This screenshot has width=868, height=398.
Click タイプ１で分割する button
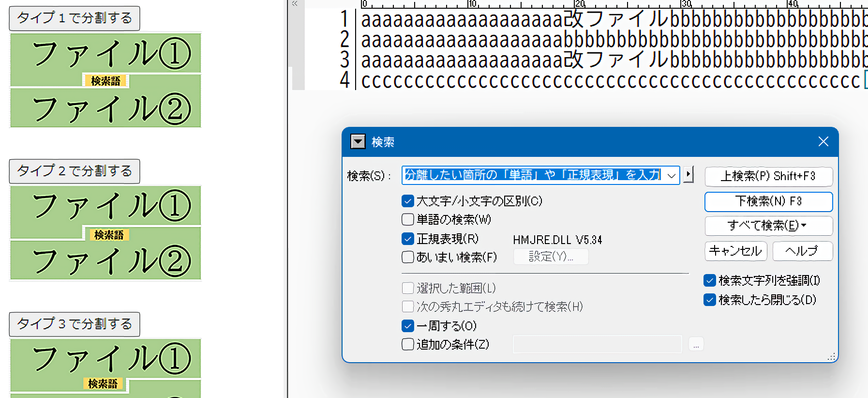[75, 18]
